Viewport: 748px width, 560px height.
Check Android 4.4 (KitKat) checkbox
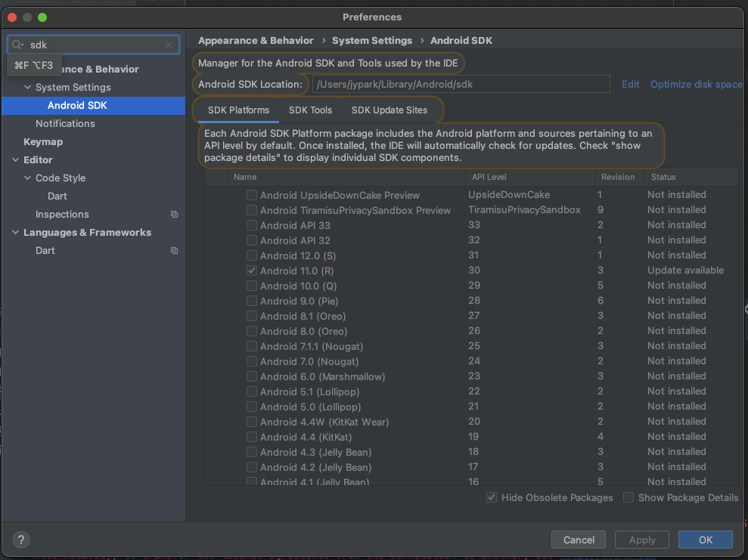252,437
